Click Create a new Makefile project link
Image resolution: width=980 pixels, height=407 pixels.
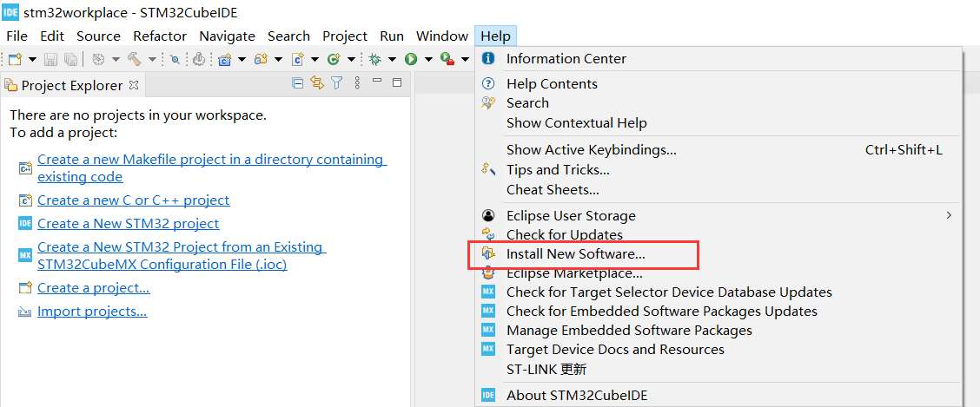tap(213, 167)
